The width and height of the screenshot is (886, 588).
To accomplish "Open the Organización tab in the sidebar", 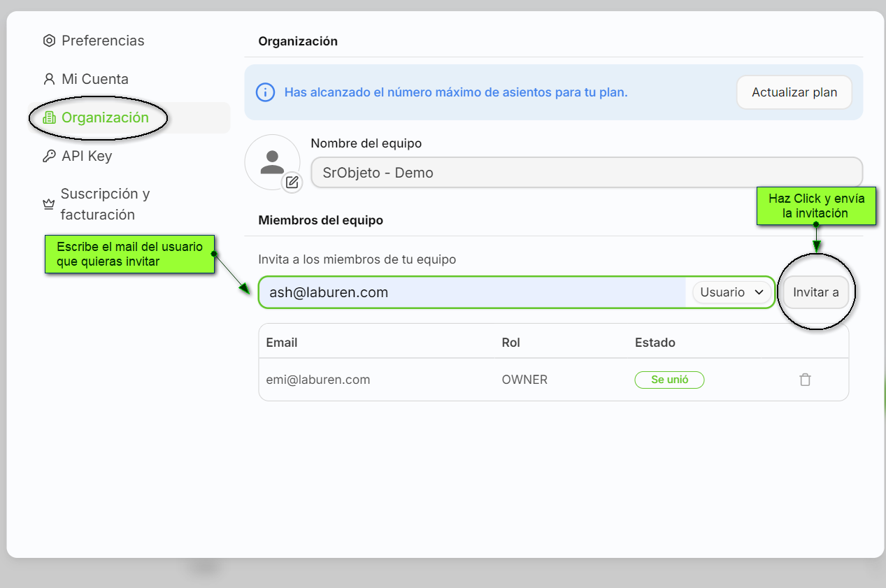I will (105, 117).
